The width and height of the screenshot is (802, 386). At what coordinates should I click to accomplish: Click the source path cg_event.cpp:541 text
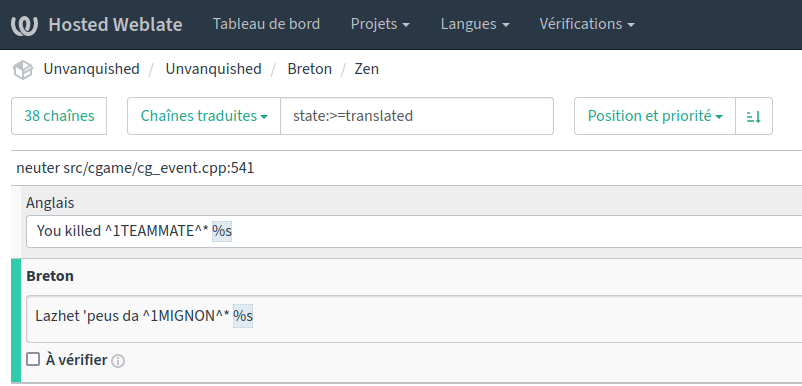[159, 168]
